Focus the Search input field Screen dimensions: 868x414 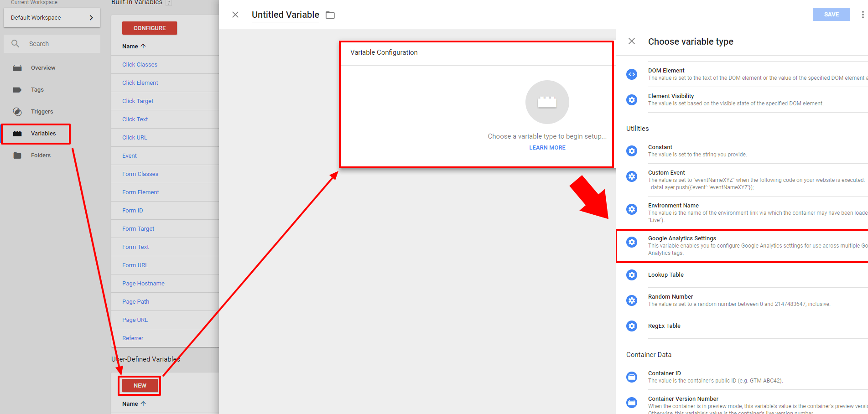(52, 44)
